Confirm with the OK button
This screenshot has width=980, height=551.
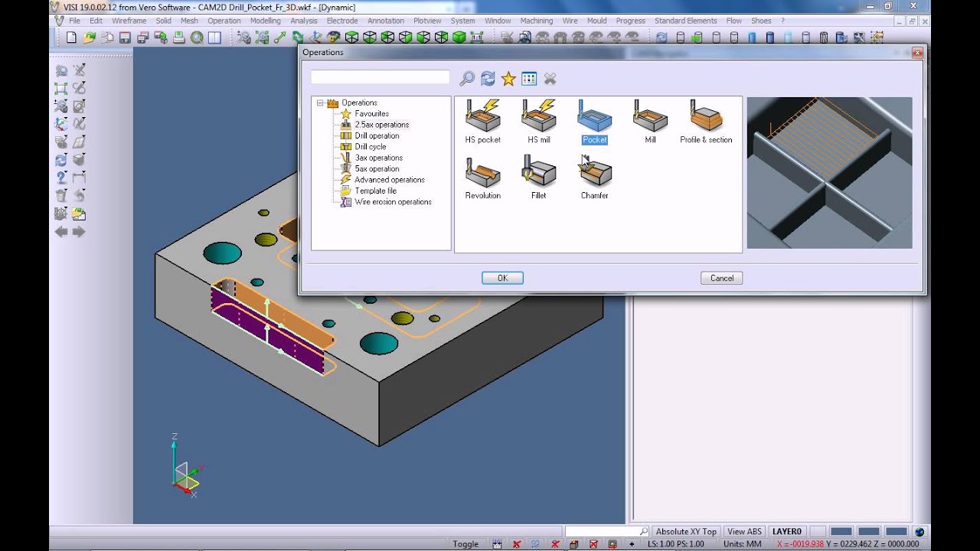[502, 278]
